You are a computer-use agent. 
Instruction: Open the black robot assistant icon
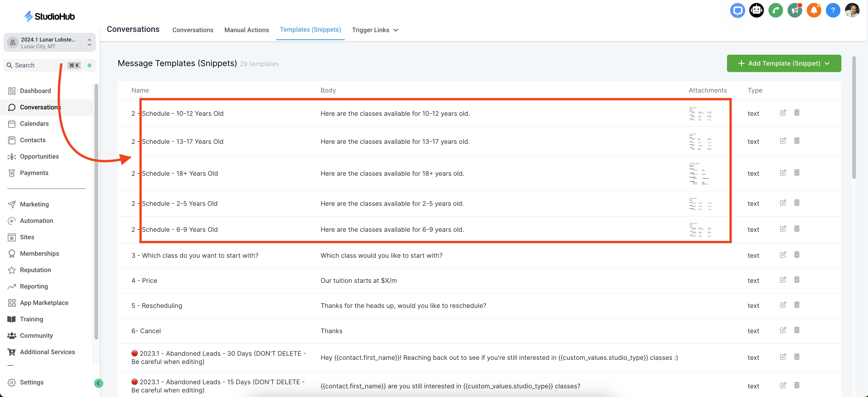point(756,10)
